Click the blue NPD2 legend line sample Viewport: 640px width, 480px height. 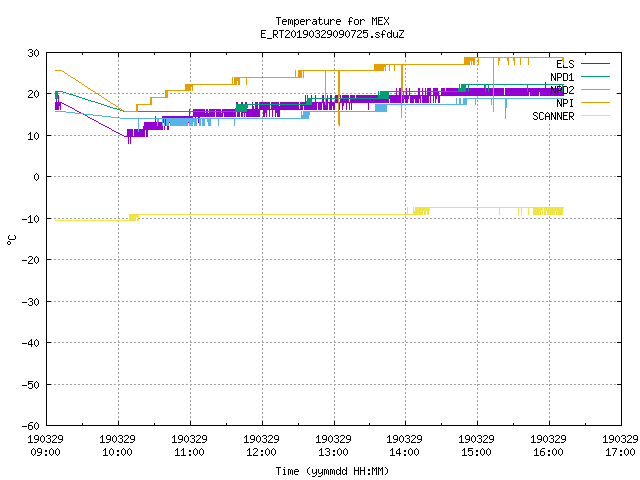(595, 89)
